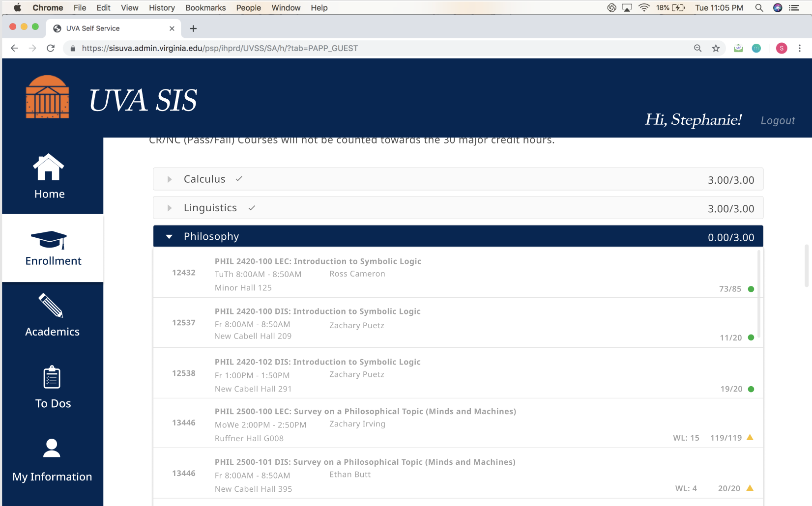Viewport: 812px width, 506px height.
Task: Expand the Linguistics requirement
Action: [x=458, y=208]
